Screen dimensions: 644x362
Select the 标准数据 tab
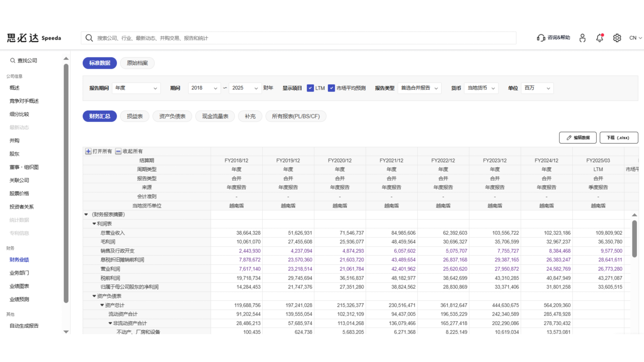pyautogui.click(x=100, y=63)
